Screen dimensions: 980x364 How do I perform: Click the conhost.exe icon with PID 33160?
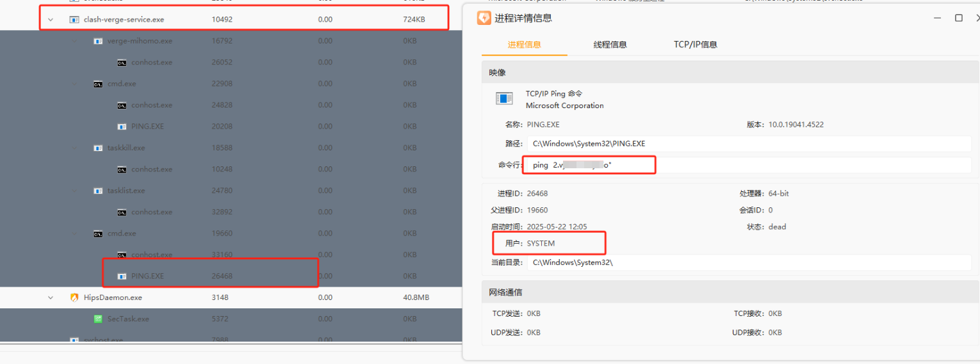pyautogui.click(x=122, y=255)
